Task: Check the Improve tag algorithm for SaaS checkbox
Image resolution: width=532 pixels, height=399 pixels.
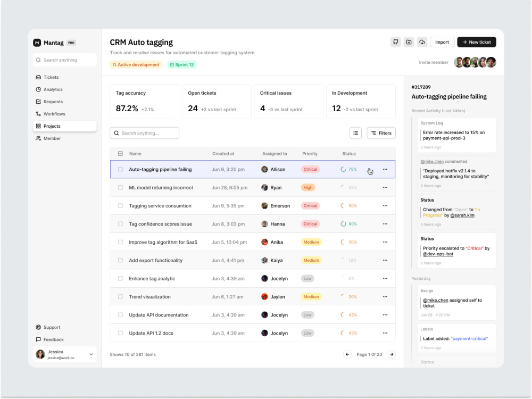Action: [x=120, y=242]
